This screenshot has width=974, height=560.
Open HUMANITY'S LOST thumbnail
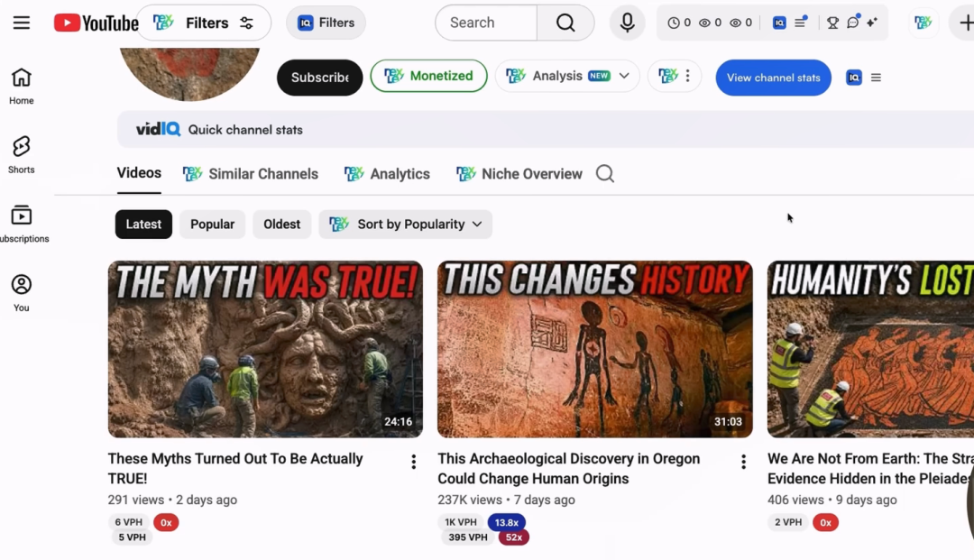coord(870,349)
